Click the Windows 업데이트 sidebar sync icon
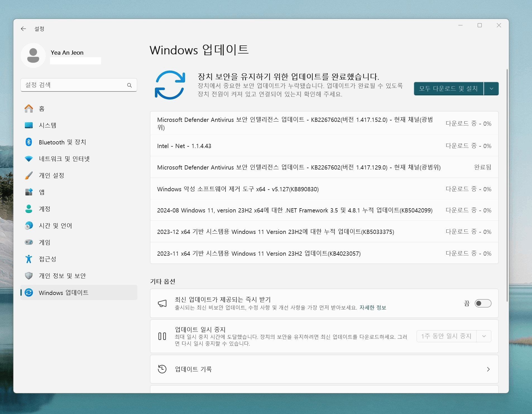This screenshot has height=414, width=532. click(x=29, y=292)
